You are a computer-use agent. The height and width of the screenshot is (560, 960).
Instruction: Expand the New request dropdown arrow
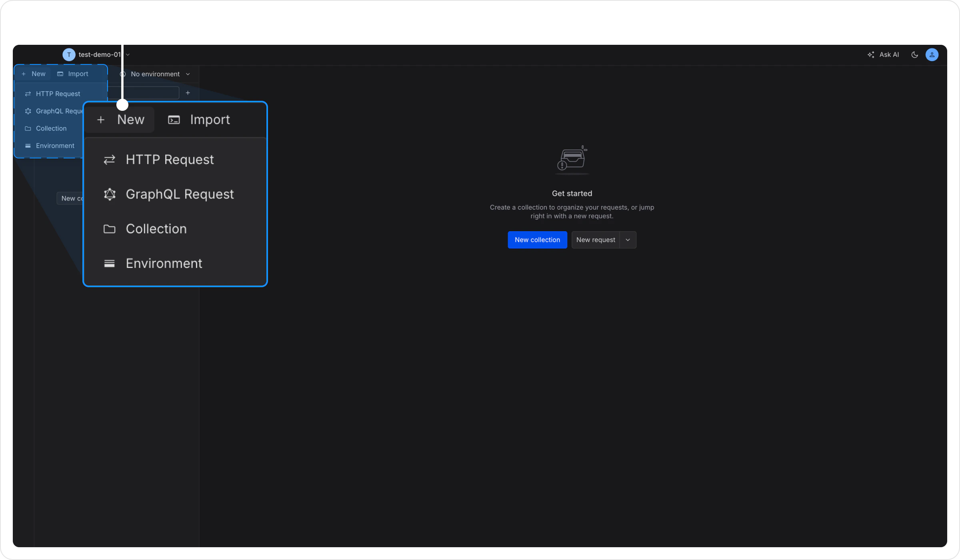point(628,240)
